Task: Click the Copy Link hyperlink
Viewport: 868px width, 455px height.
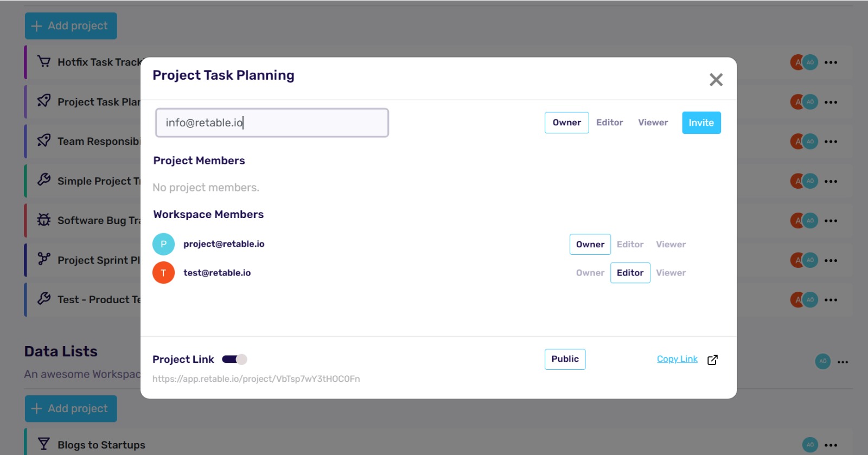Action: click(x=677, y=359)
